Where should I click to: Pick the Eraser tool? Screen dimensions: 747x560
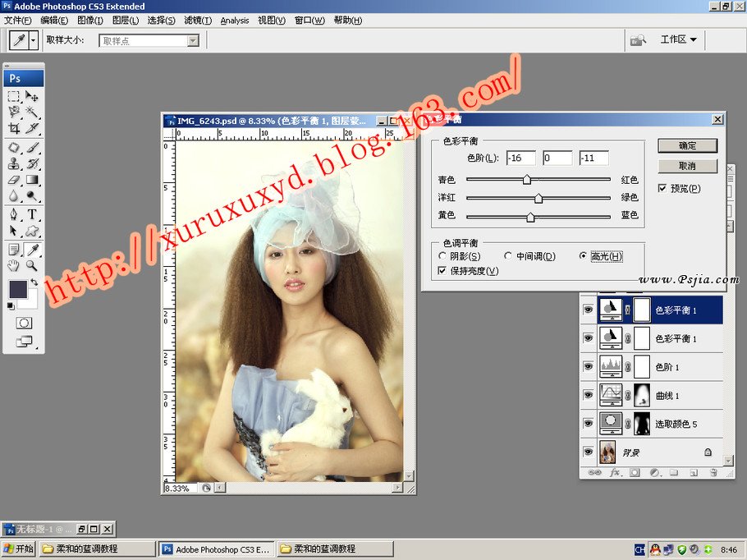(14, 180)
